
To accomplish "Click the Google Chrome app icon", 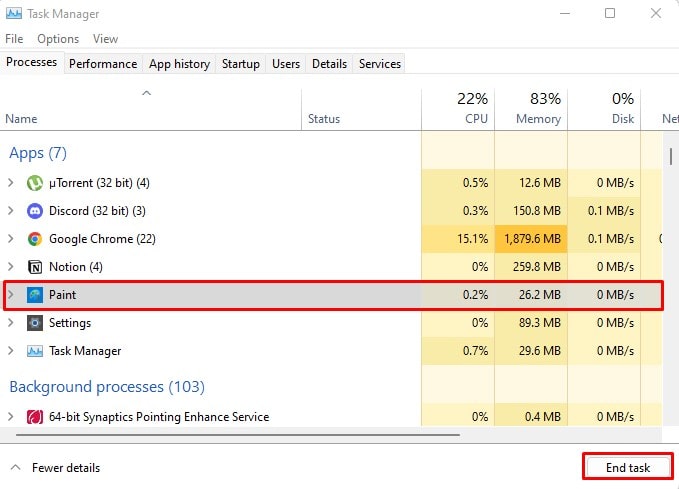I will tap(35, 239).
